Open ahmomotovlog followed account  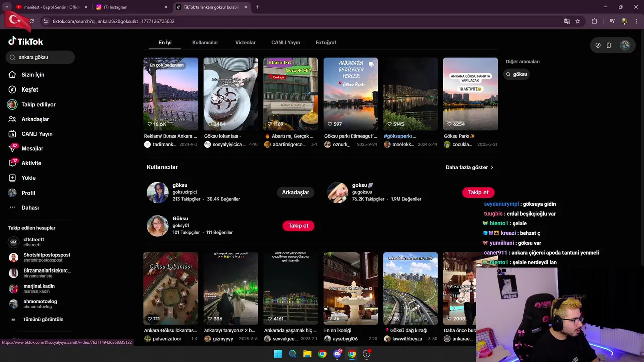tap(40, 304)
